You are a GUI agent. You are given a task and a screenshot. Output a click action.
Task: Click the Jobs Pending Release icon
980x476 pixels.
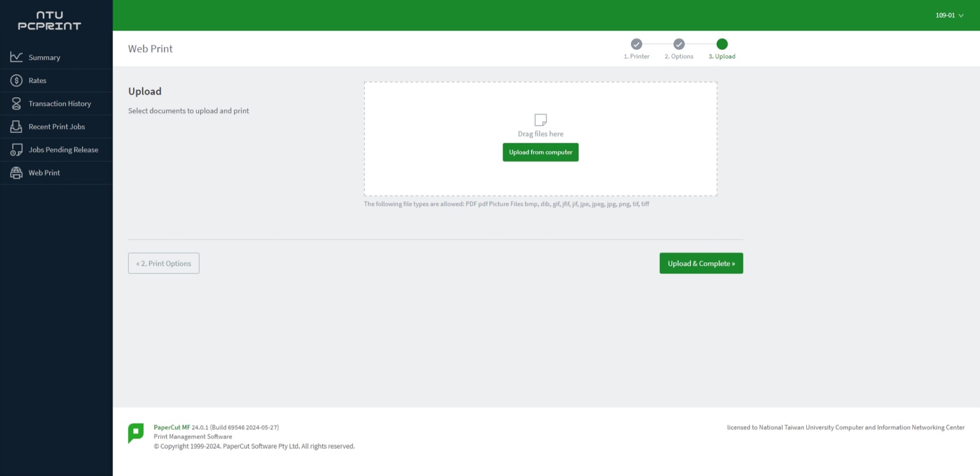(x=16, y=150)
